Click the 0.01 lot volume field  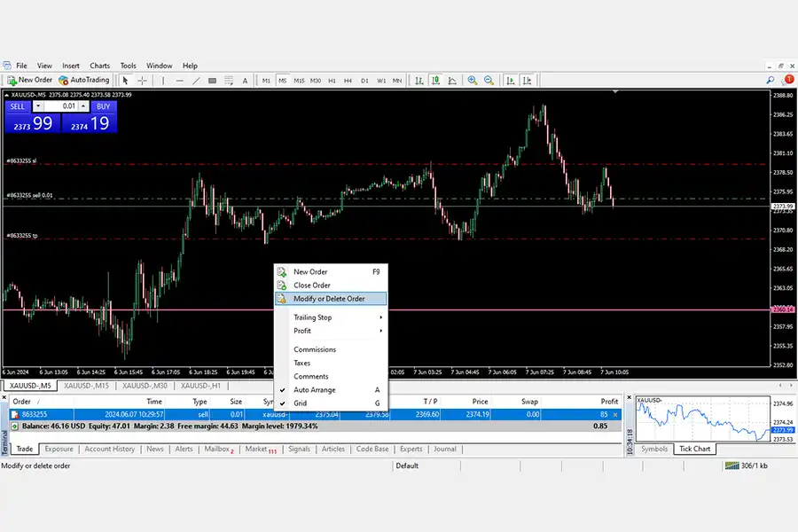coord(61,106)
